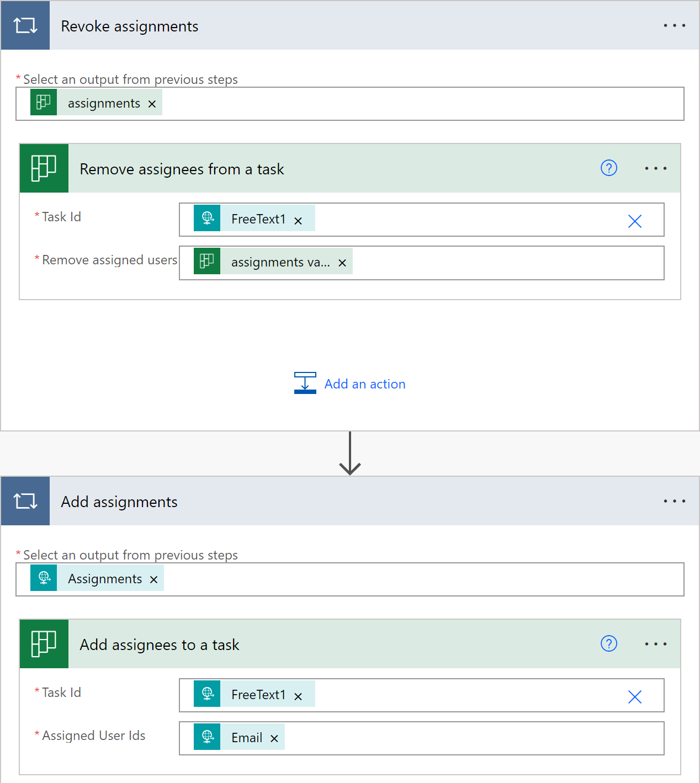Open ellipsis menu of Add assignees action

(x=655, y=644)
